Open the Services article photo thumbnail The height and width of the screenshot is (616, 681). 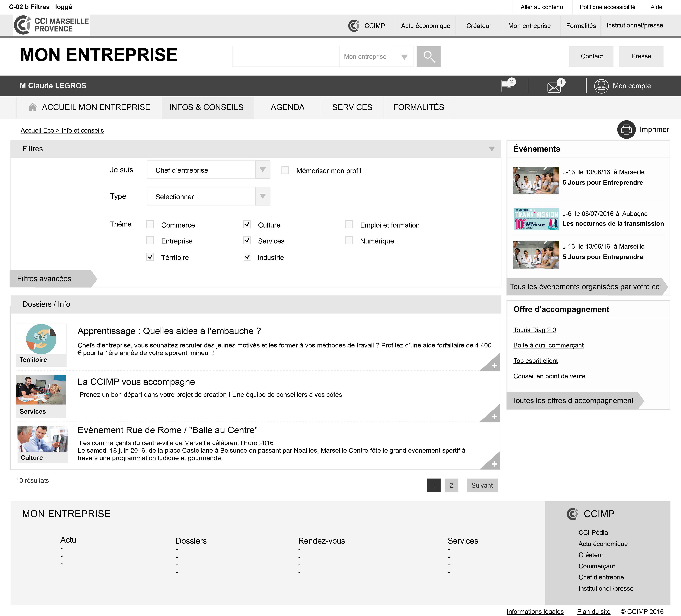(x=41, y=390)
